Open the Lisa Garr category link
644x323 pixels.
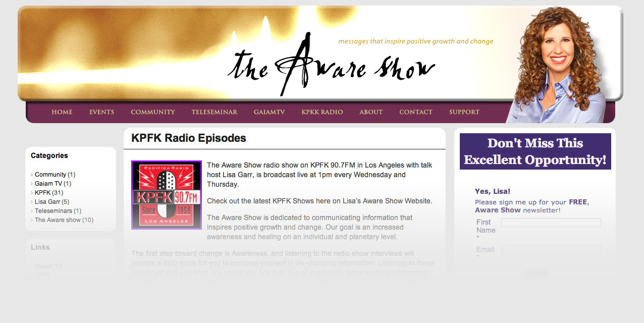(47, 202)
